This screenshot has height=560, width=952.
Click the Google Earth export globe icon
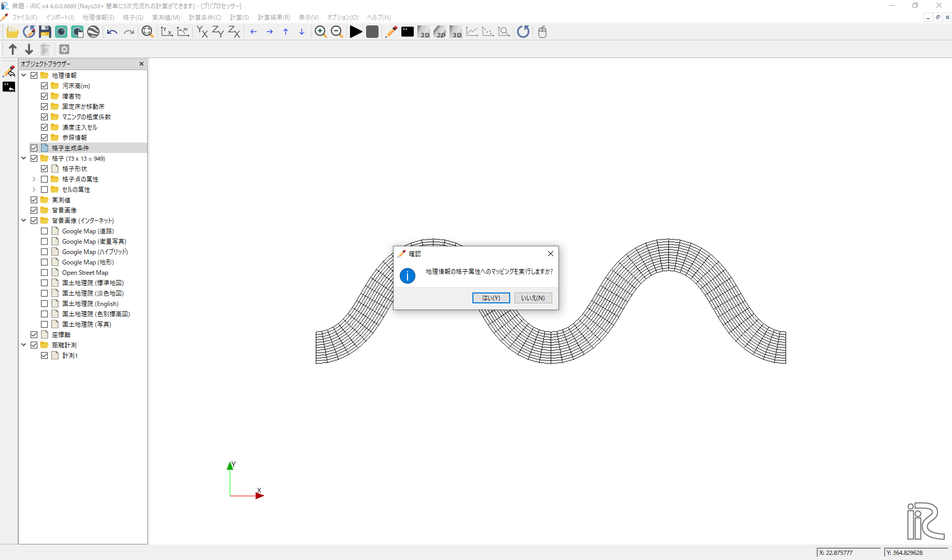click(x=93, y=32)
